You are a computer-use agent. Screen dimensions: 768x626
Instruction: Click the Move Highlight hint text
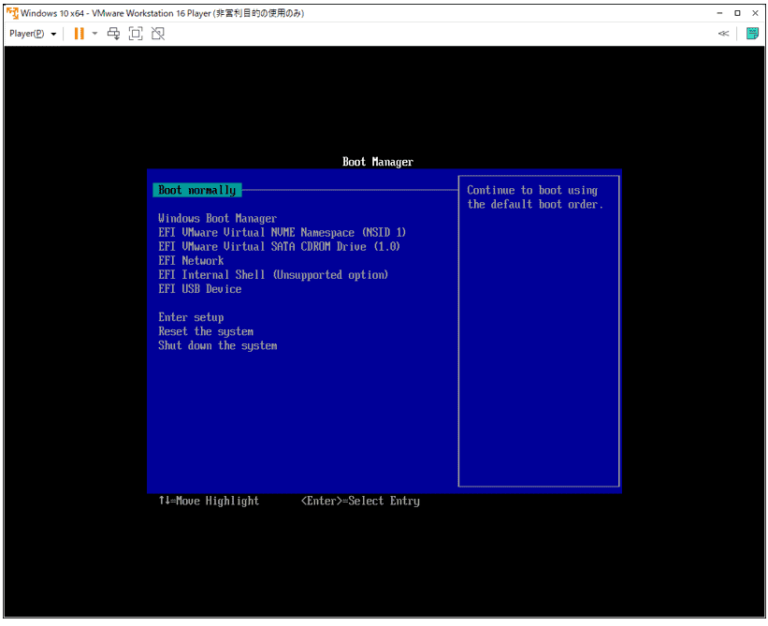[x=209, y=501]
